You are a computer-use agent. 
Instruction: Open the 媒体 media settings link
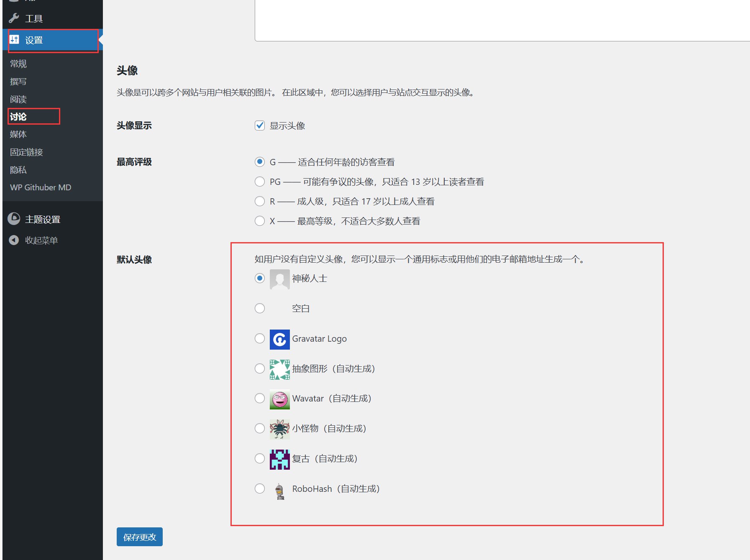click(18, 134)
